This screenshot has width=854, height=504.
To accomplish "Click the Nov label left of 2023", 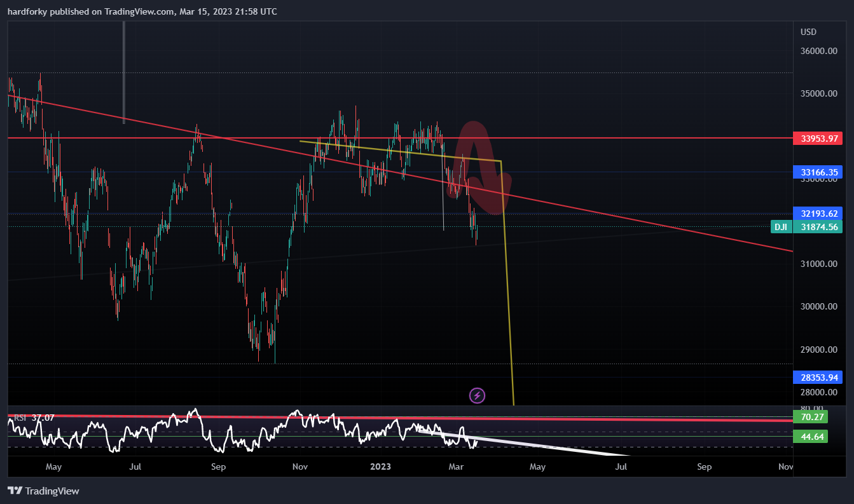I will 300,467.
